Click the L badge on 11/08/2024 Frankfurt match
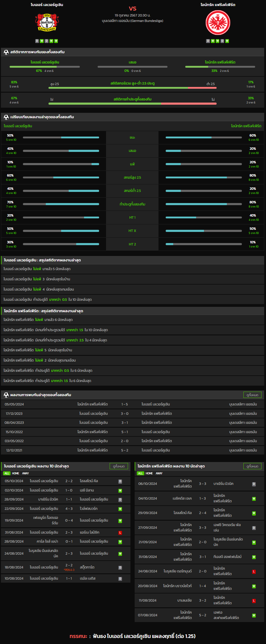 pos(254,601)
